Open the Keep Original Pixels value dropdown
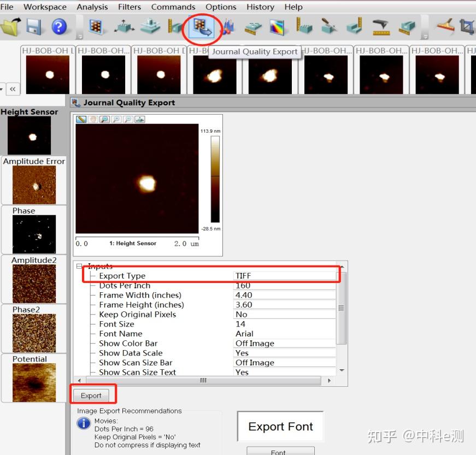The width and height of the screenshot is (476, 455). (x=285, y=314)
